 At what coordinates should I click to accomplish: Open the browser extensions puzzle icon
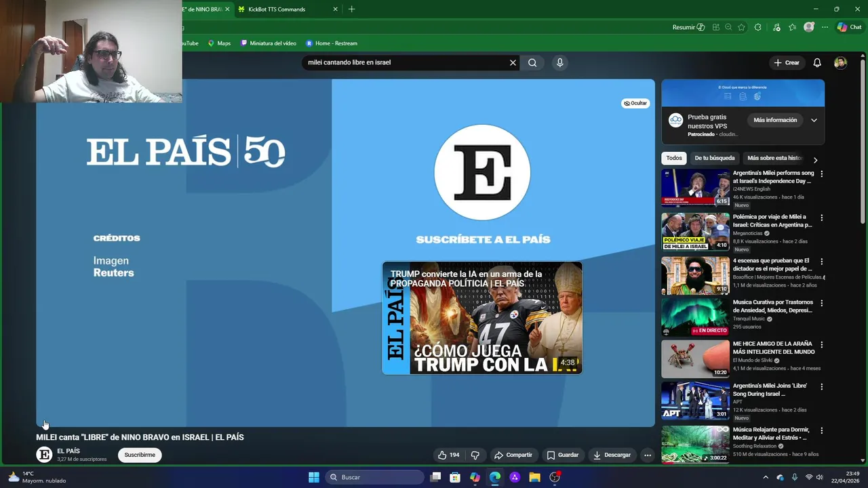pyautogui.click(x=758, y=27)
